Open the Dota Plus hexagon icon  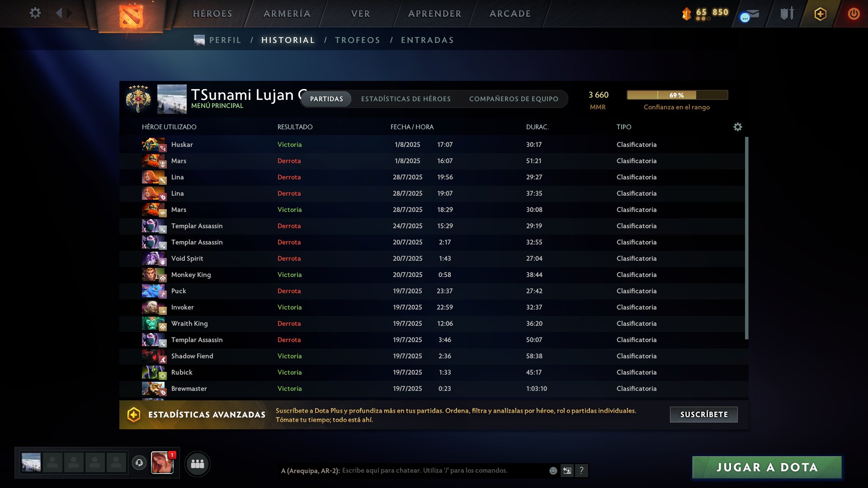click(820, 14)
